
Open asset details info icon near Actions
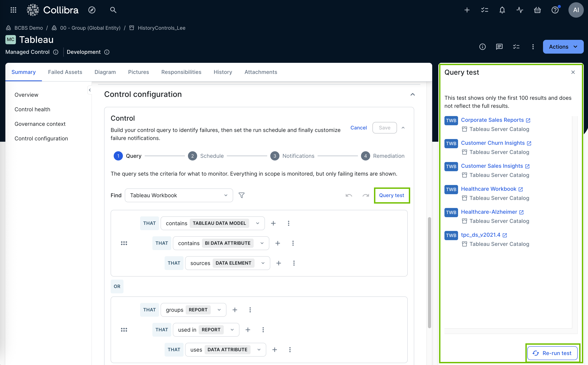pos(482,47)
